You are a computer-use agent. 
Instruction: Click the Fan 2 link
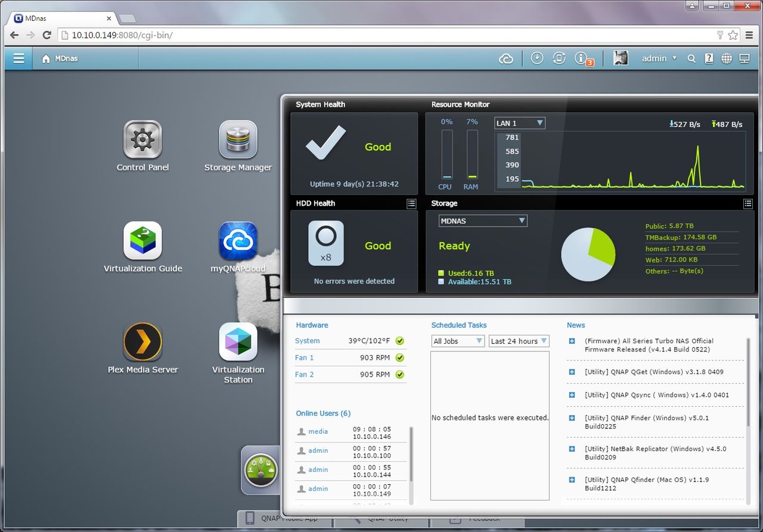304,374
